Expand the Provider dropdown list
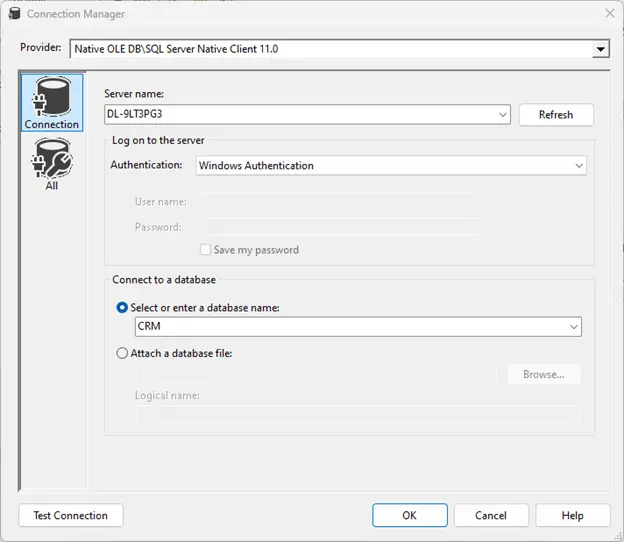The height and width of the screenshot is (542, 624). coord(600,49)
